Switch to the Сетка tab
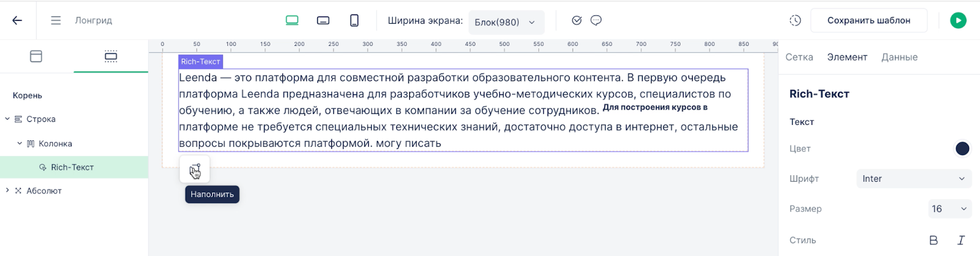Screen dimensions: 980x256 (x=799, y=57)
